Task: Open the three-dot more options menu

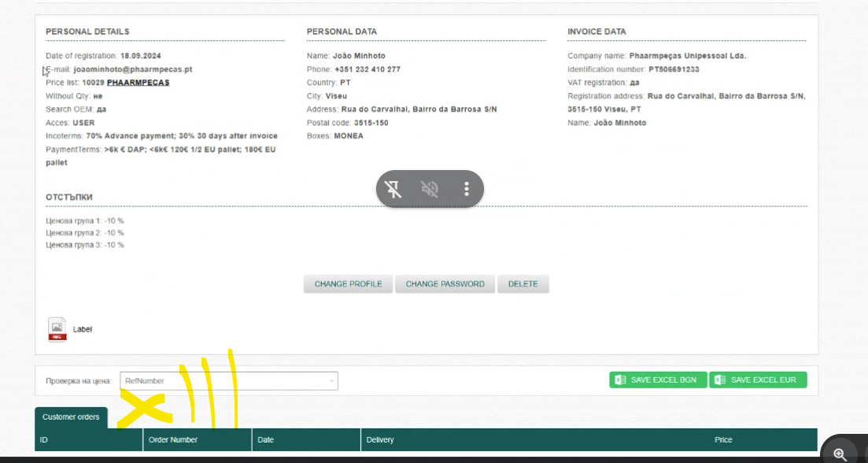Action: [x=467, y=189]
